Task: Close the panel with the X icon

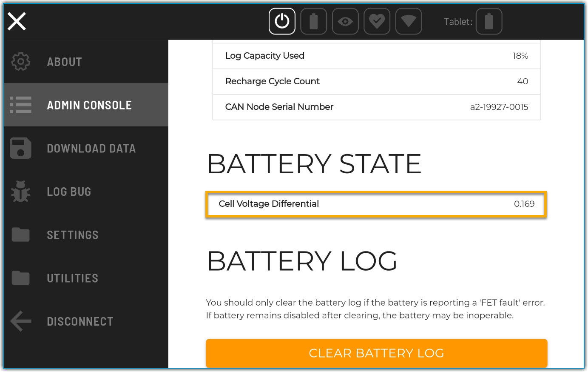Action: [16, 21]
